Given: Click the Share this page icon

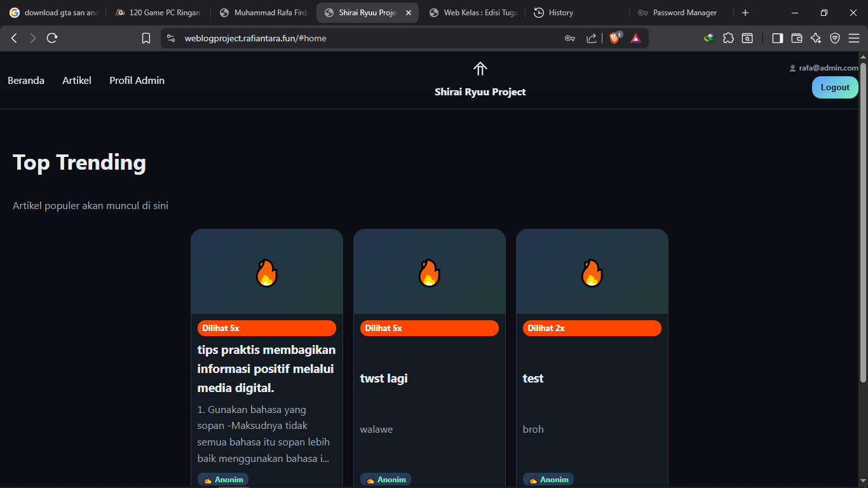Looking at the screenshot, I should [x=591, y=37].
